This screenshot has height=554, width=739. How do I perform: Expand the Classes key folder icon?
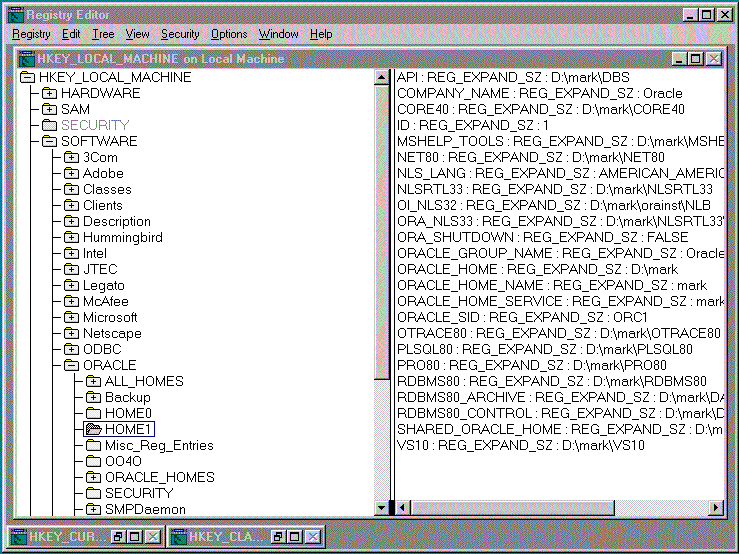pyautogui.click(x=71, y=189)
